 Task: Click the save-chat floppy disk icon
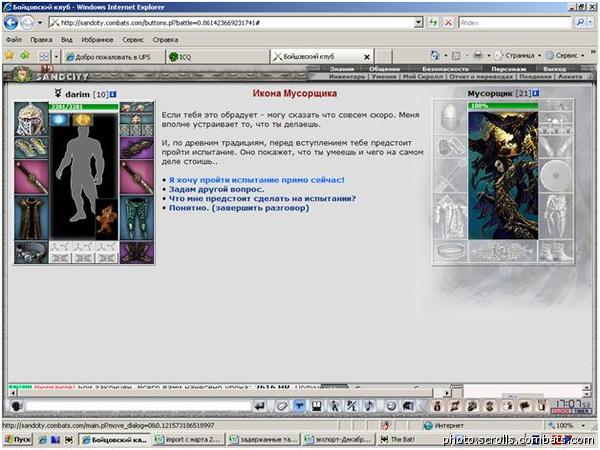pos(316,406)
